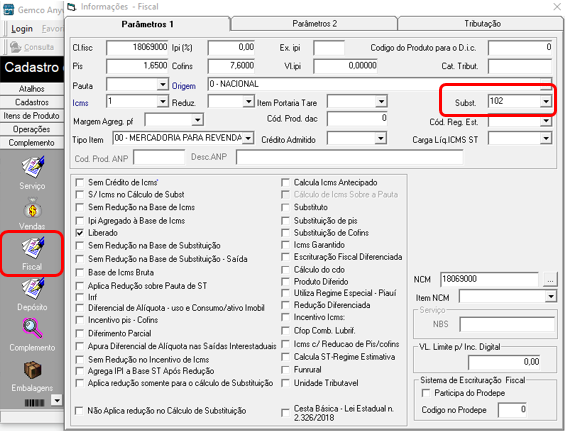Expand the Cód. Reg. Est. dropdown

tap(546, 121)
